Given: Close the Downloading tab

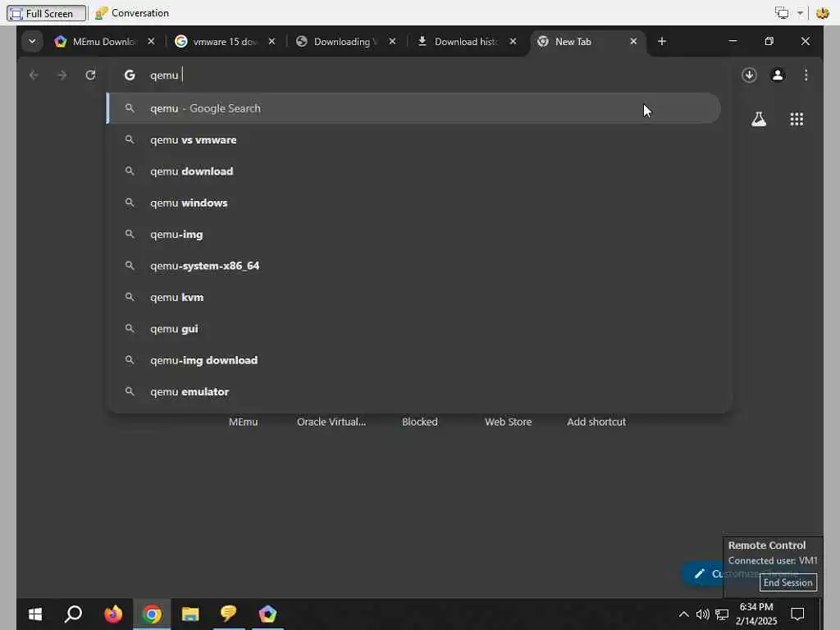Looking at the screenshot, I should tap(392, 41).
